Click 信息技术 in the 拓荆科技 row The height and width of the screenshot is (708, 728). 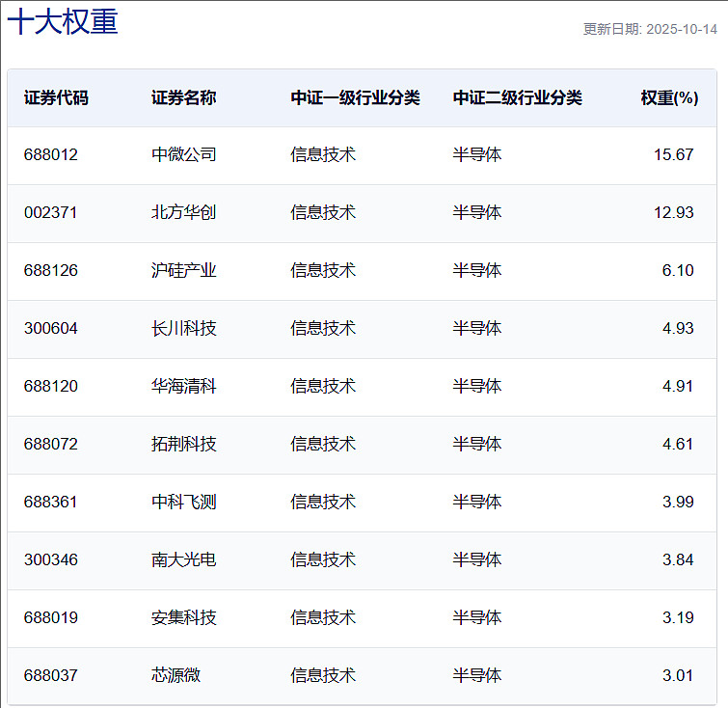pyautogui.click(x=323, y=444)
